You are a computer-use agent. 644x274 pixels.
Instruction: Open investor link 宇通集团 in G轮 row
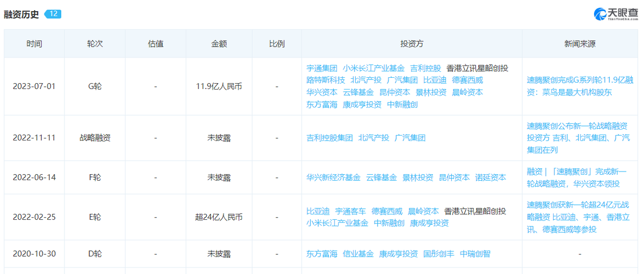[322, 68]
